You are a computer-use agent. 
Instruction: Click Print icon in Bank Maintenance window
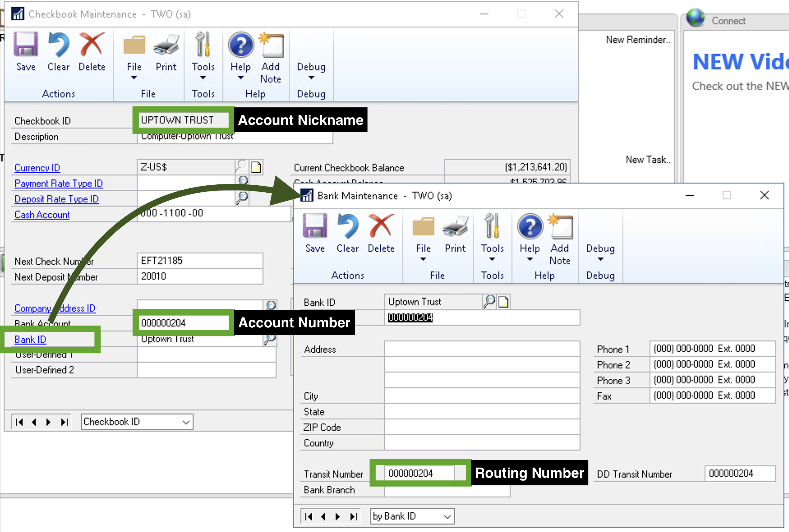tap(456, 227)
